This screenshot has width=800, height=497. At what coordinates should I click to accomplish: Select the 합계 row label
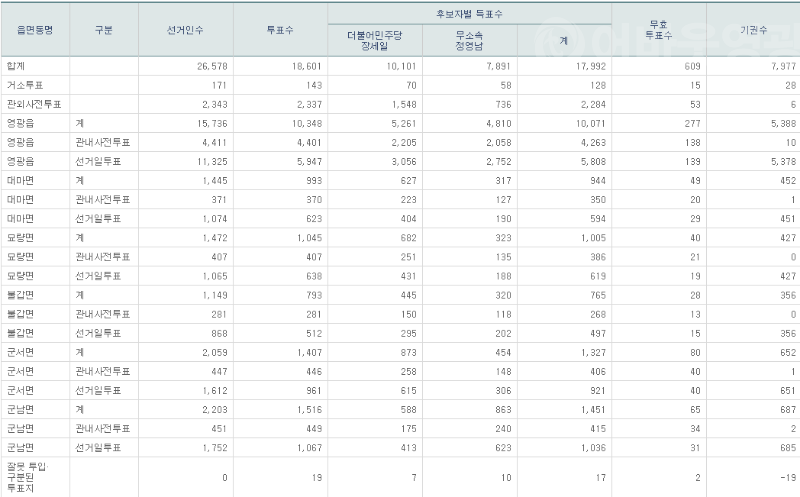[16, 65]
